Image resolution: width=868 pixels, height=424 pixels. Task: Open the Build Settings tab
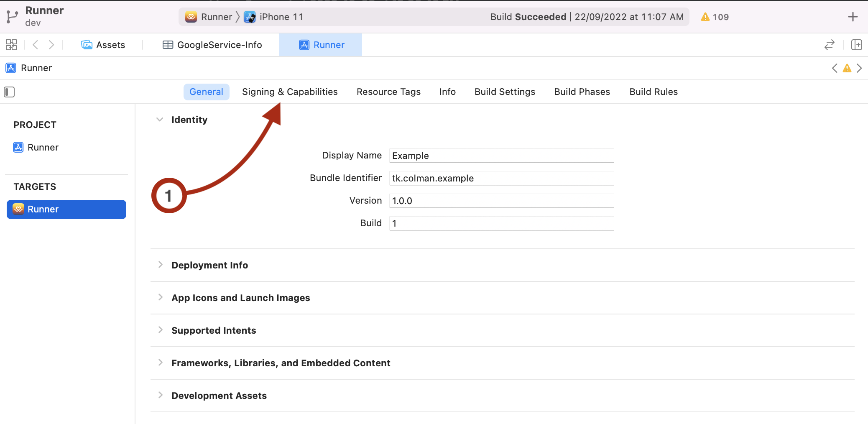(x=505, y=92)
